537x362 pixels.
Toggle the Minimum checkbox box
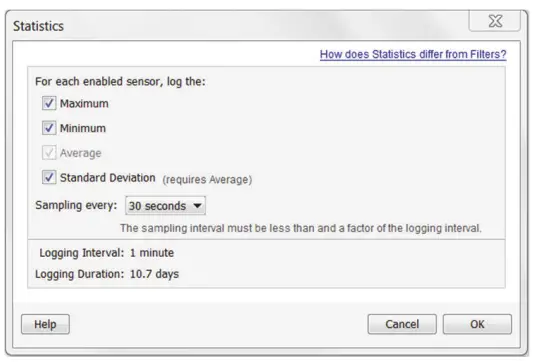[49, 128]
